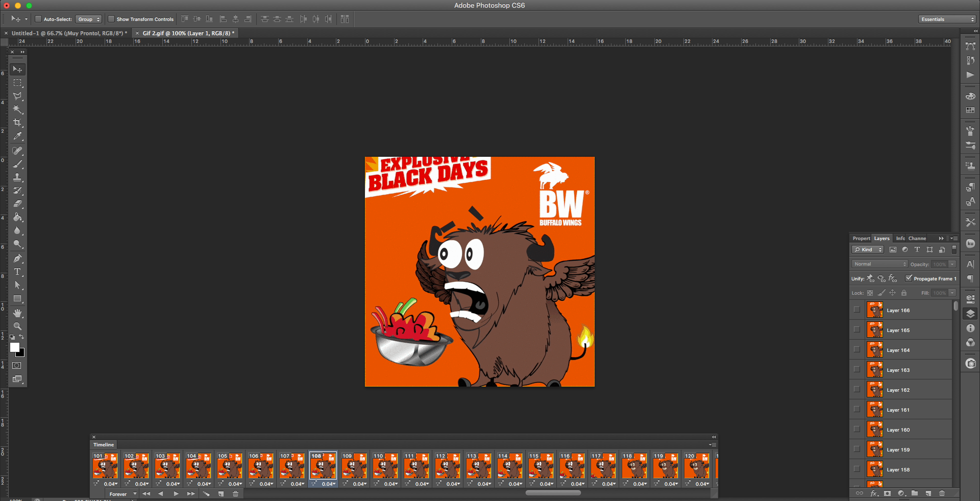Show Layer 166 via visibility box

tap(856, 309)
